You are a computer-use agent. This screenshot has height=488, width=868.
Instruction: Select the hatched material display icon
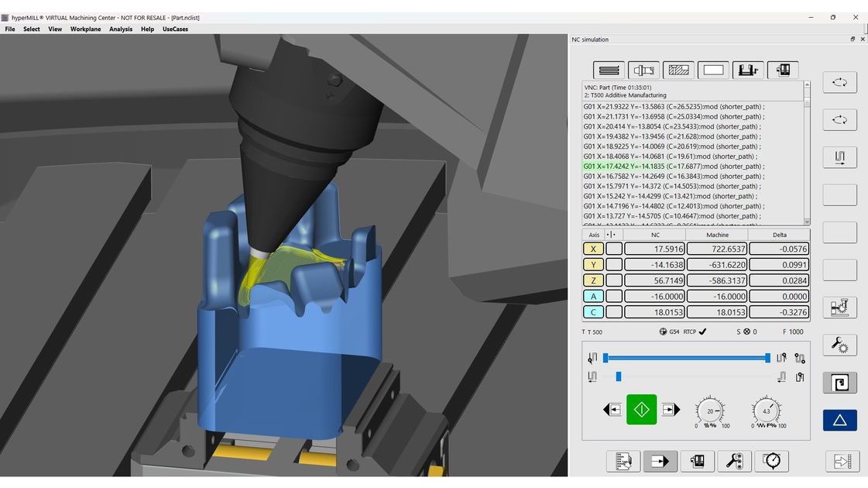coord(678,70)
